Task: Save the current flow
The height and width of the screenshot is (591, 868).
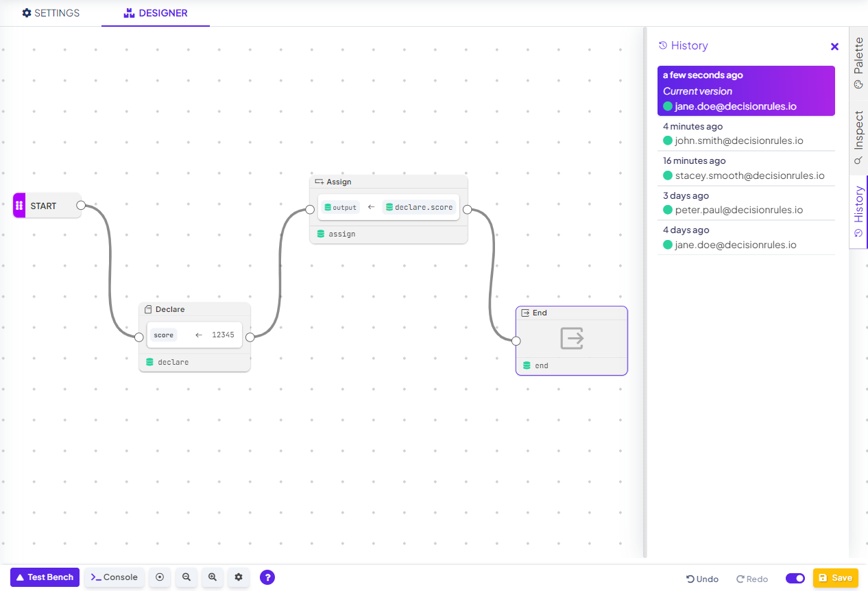Action: click(x=835, y=578)
